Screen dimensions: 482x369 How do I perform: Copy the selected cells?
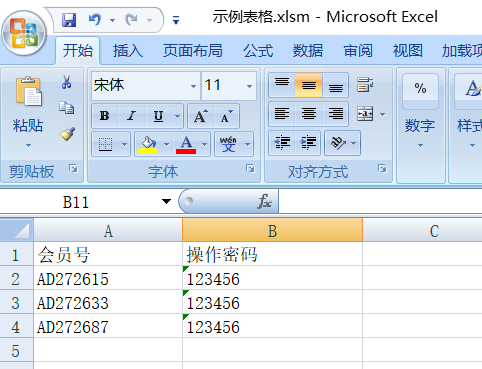(67, 108)
